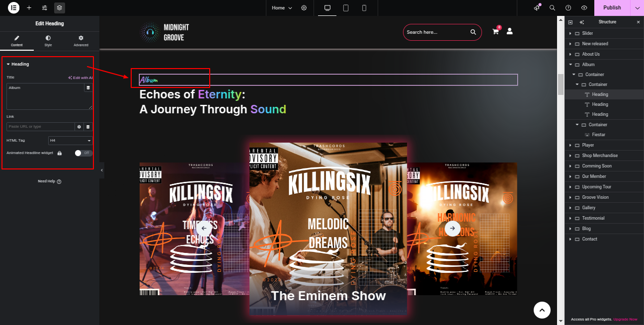
Task: Open the HTML Tag dropdown
Action: 71,141
